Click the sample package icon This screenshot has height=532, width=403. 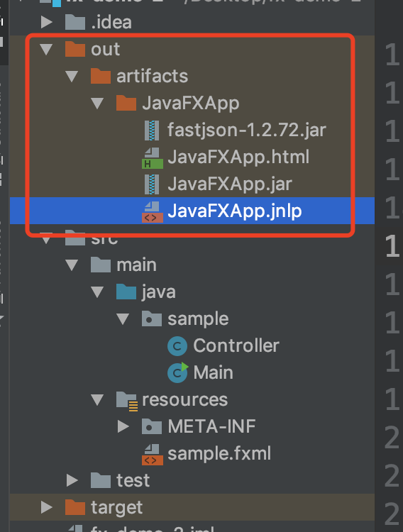tap(152, 318)
